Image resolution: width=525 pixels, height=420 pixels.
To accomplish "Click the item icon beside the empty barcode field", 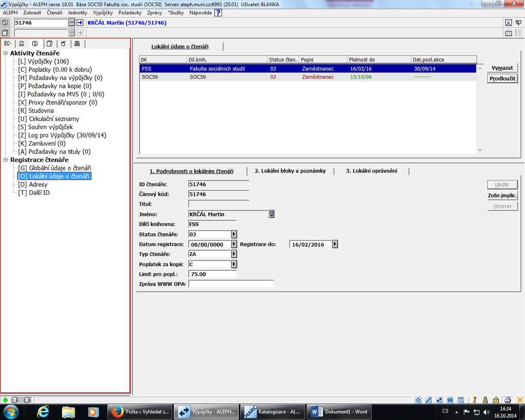I will [x=5, y=33].
